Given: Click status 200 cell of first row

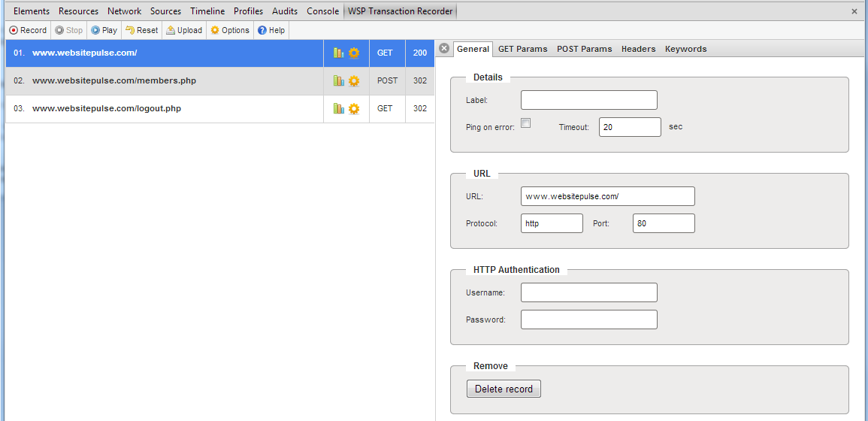Looking at the screenshot, I should pos(420,53).
